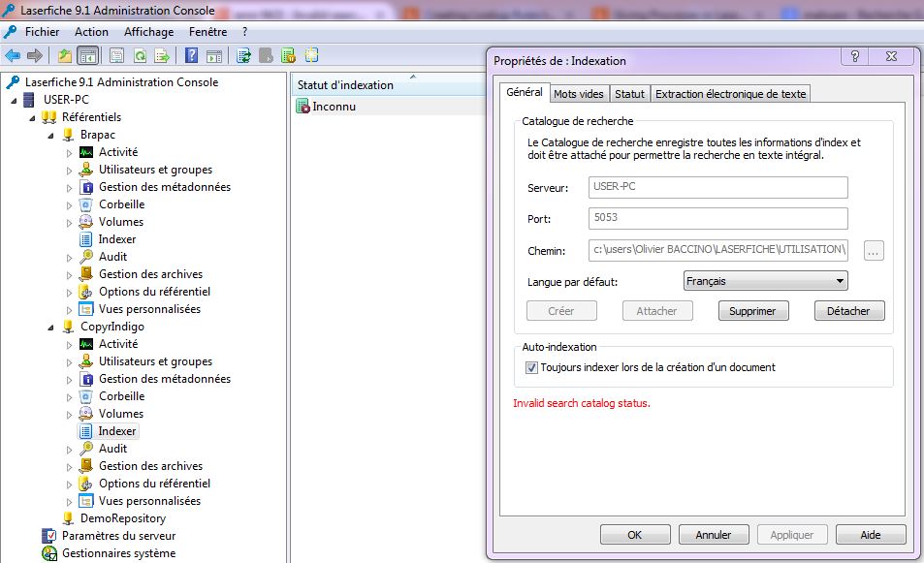Click the blue Back arrow in toolbar
Screen dimensions: 924x563
[13, 56]
